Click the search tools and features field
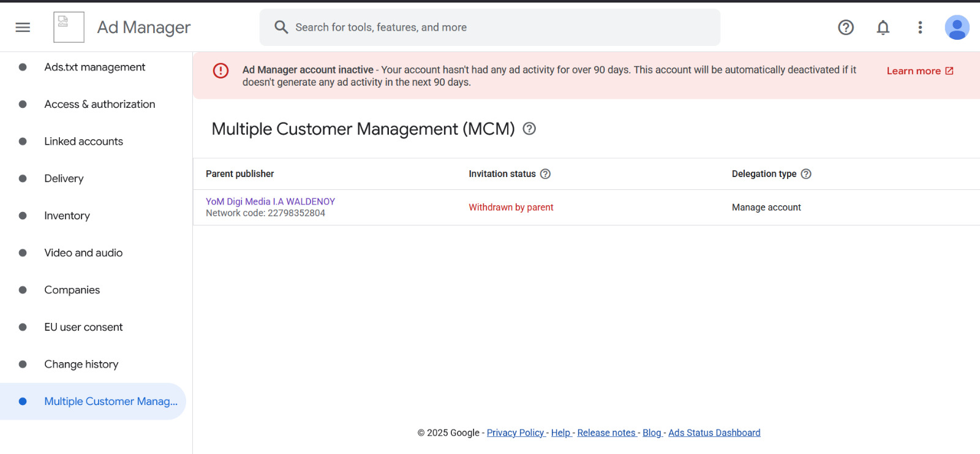The width and height of the screenshot is (980, 454). (490, 27)
